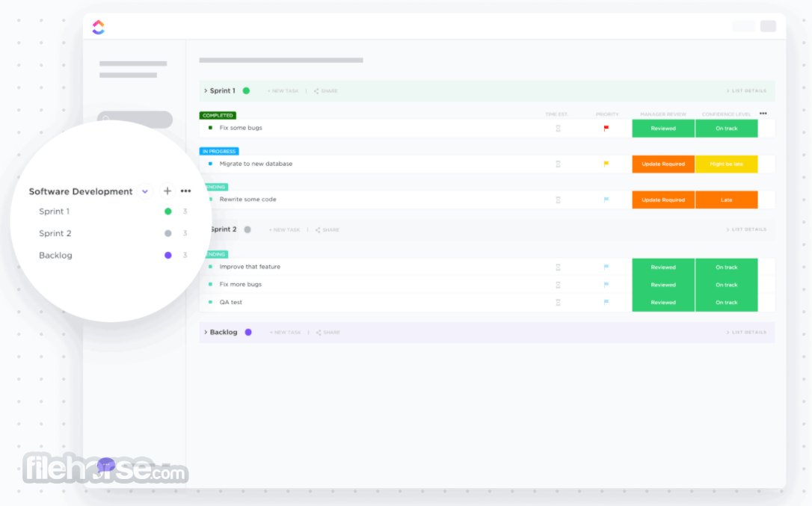Click the Time Est. column header
Screen dimensions: 812x506
(557, 114)
